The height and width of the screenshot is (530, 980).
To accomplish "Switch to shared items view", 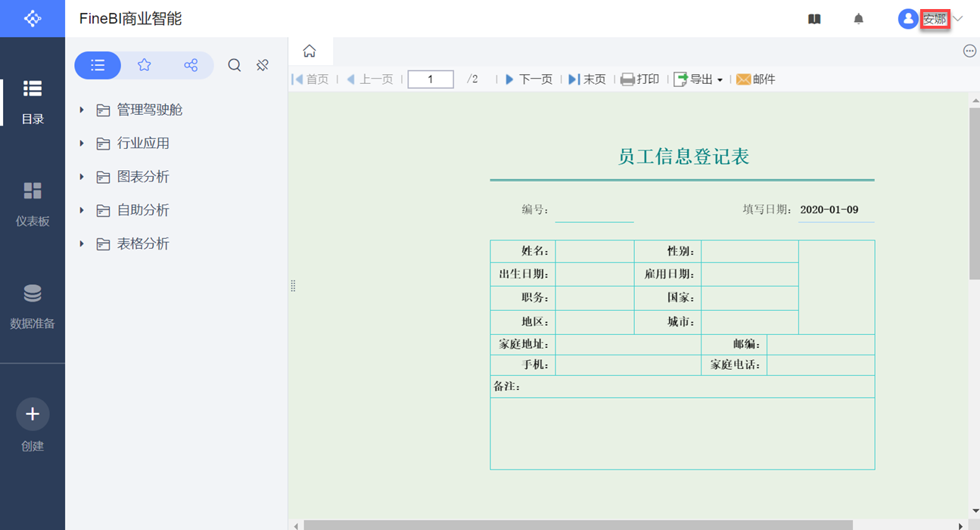I will pos(191,66).
